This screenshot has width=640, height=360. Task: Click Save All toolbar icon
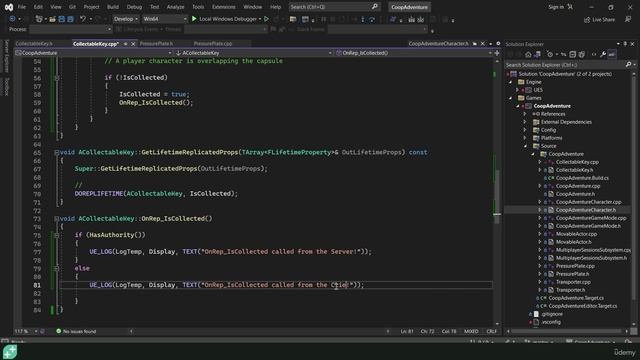(x=70, y=19)
